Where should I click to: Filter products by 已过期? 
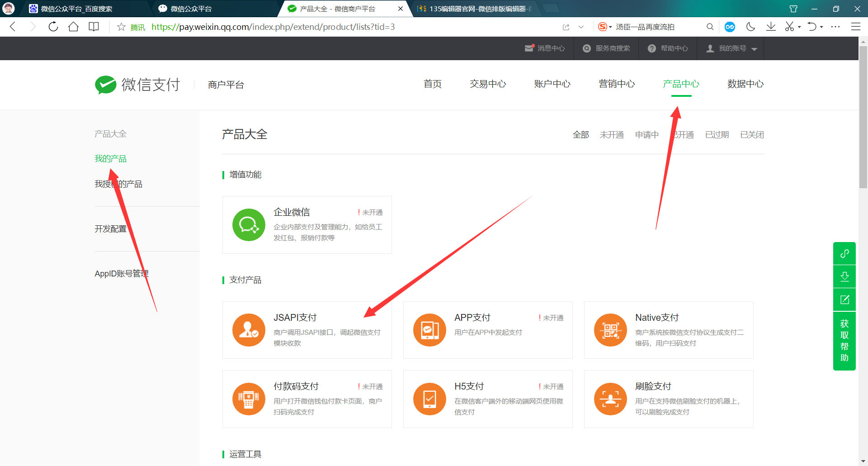pos(717,135)
